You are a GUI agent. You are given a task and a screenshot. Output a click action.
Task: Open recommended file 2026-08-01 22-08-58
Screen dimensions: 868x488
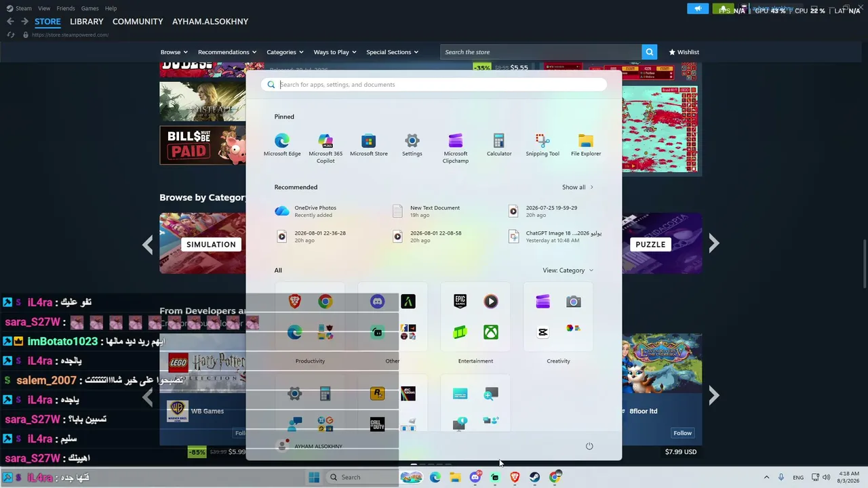coord(427,237)
